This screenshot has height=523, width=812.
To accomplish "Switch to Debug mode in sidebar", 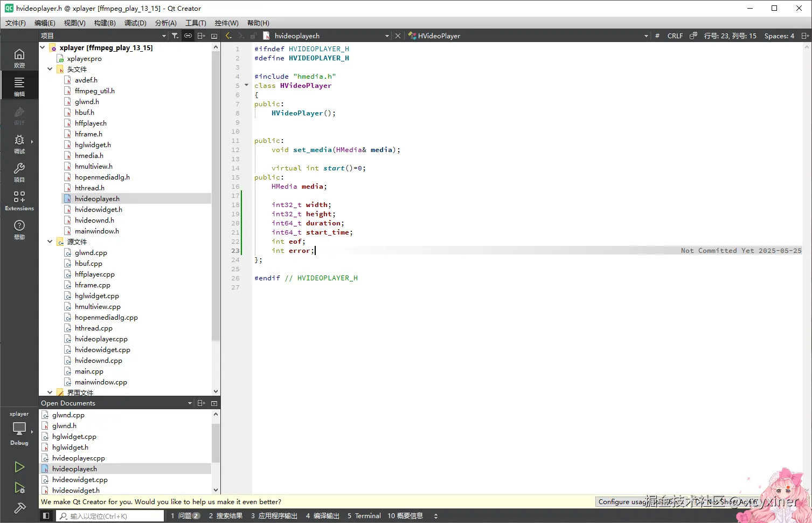I will [19, 143].
